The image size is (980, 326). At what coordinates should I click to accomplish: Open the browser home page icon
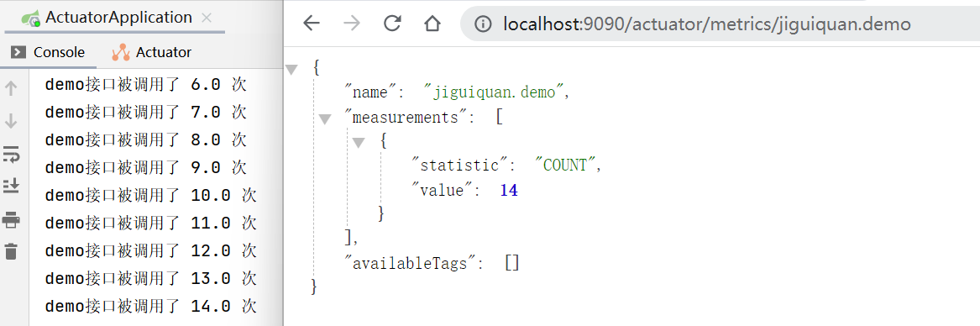click(432, 24)
